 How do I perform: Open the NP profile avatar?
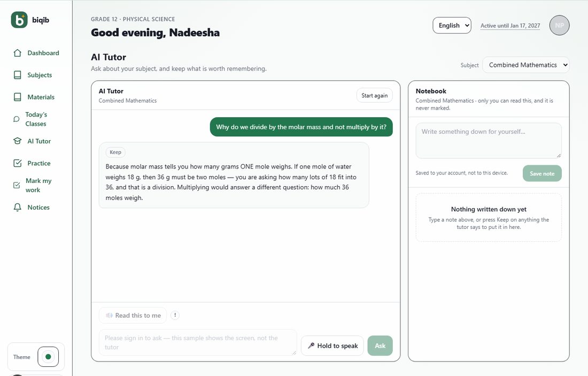pos(559,26)
